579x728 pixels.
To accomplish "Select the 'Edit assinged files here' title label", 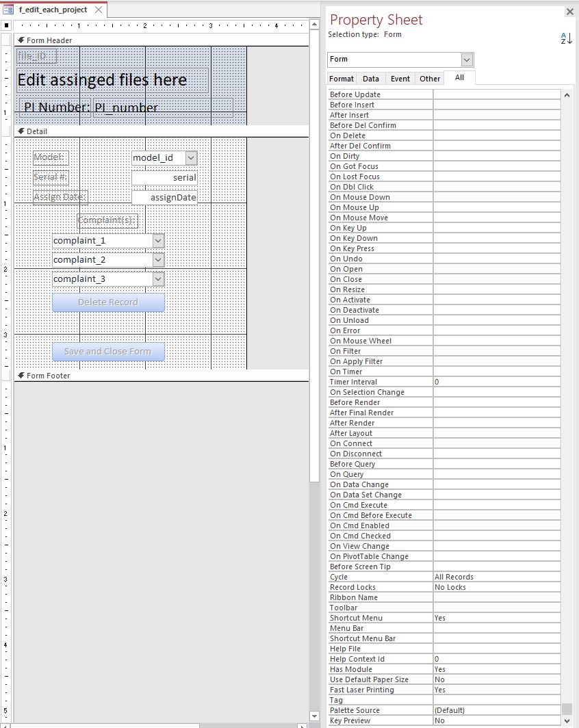I will coord(112,80).
